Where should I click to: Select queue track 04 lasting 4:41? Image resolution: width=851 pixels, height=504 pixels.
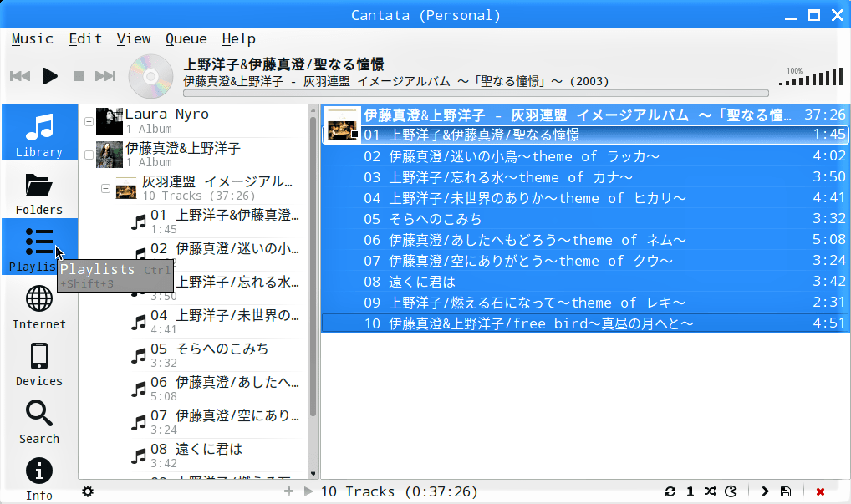pos(585,198)
